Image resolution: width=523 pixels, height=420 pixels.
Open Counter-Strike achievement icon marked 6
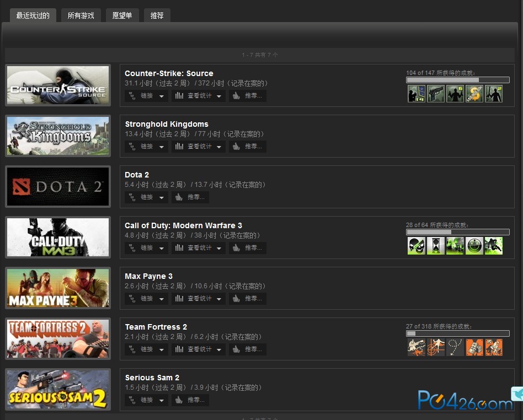455,94
